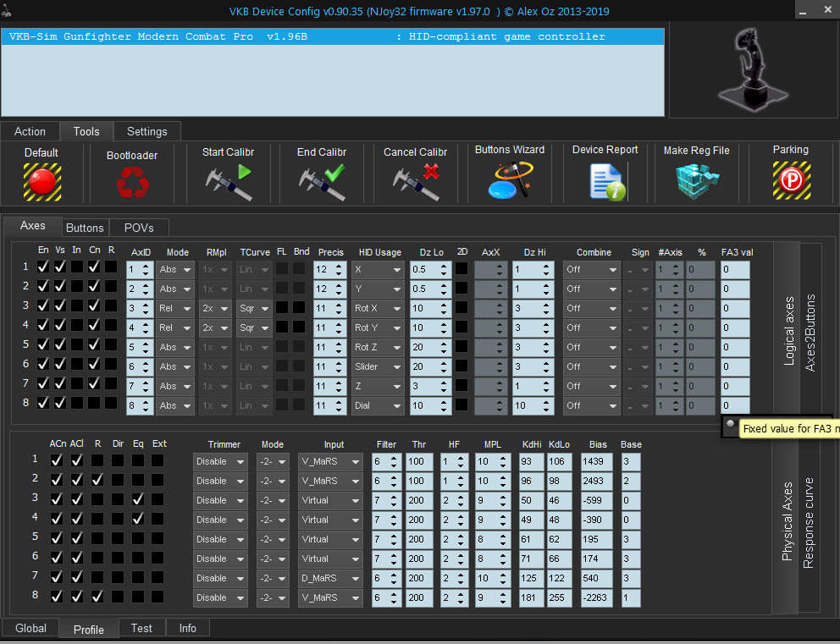Activate the Parking icon

[x=791, y=180]
